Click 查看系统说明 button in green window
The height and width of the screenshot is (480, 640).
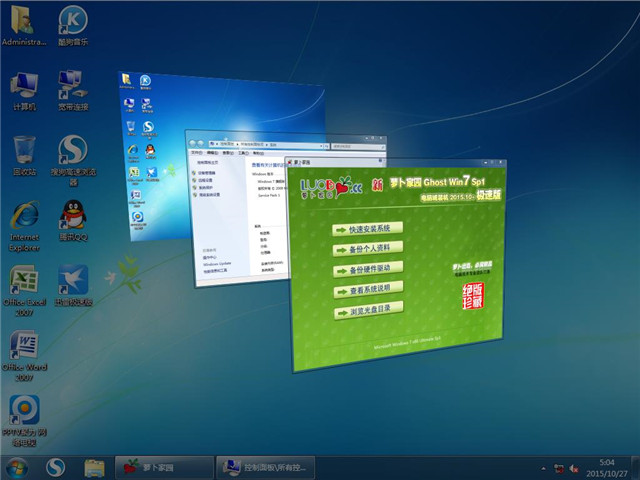369,290
